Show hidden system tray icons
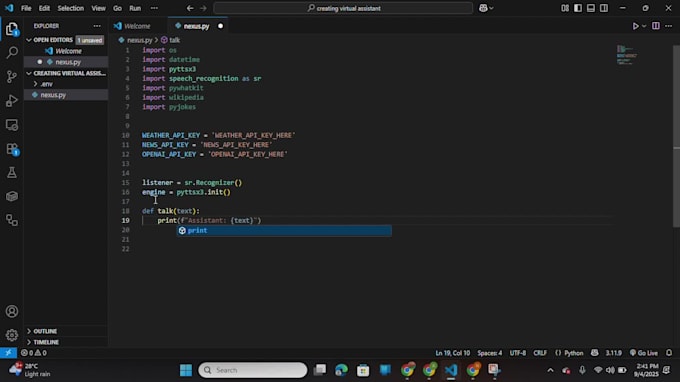Viewport: 680px width, 382px height. pyautogui.click(x=550, y=370)
